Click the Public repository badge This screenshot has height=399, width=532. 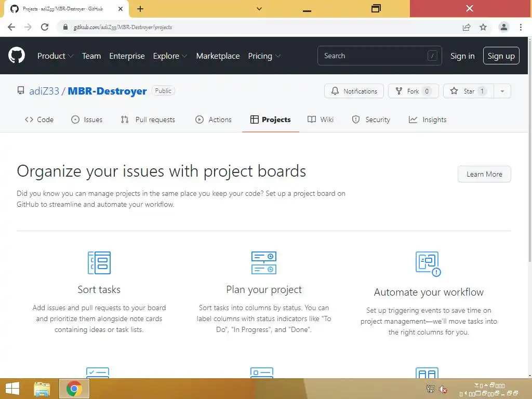click(x=163, y=90)
